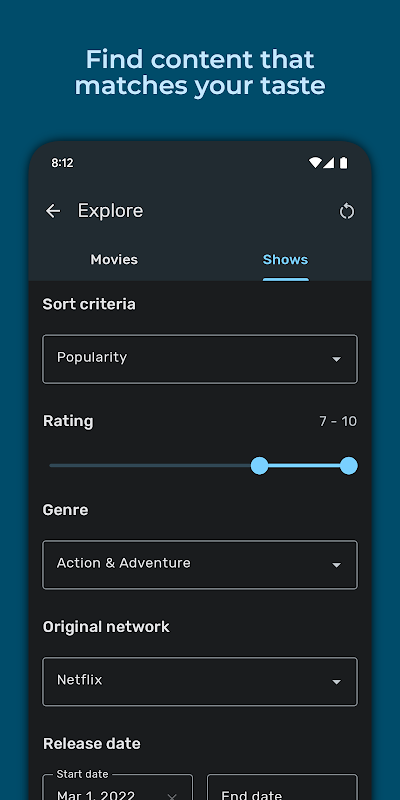Tap the battery status icon

click(343, 163)
